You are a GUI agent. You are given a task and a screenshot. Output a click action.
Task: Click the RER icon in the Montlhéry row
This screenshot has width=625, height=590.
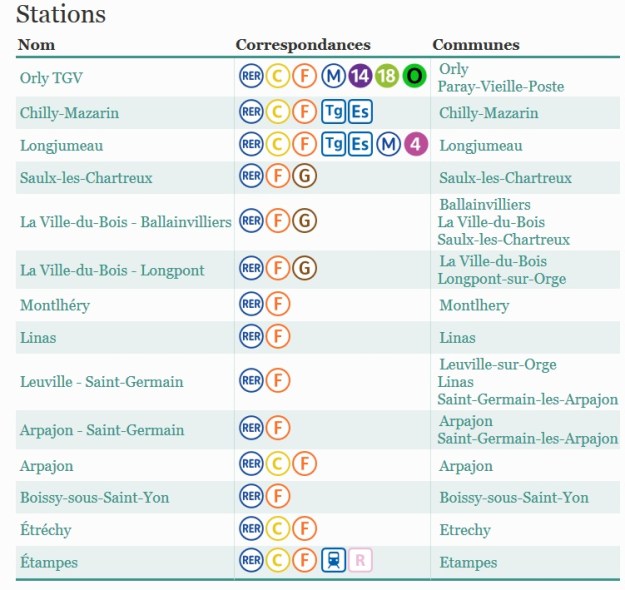coord(251,304)
